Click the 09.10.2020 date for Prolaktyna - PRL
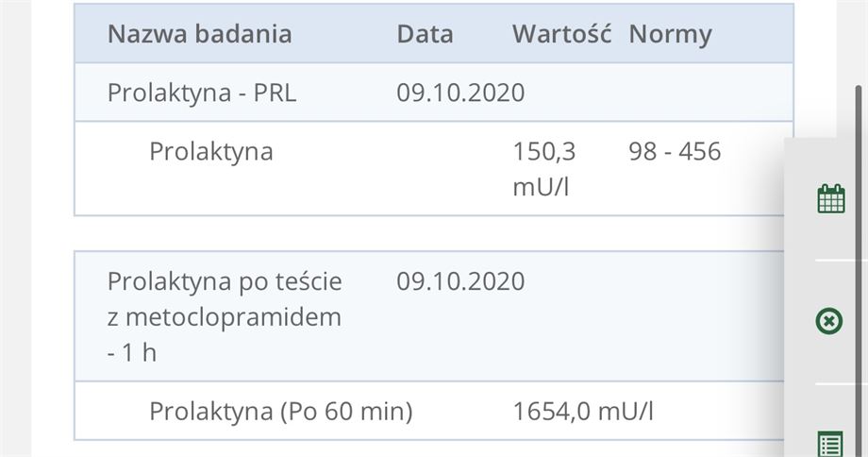The height and width of the screenshot is (457, 868). coord(460,93)
